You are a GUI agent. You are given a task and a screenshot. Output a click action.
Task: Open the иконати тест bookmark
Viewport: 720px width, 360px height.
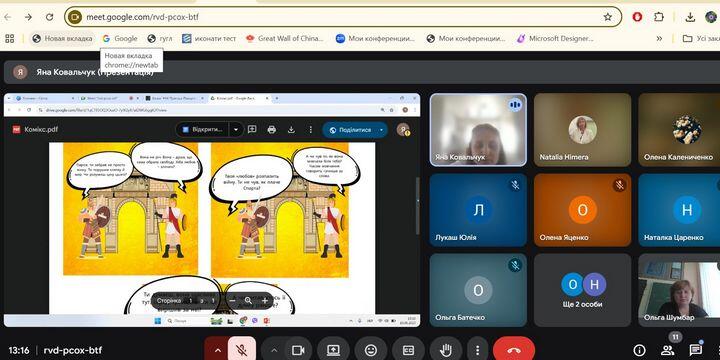click(209, 39)
